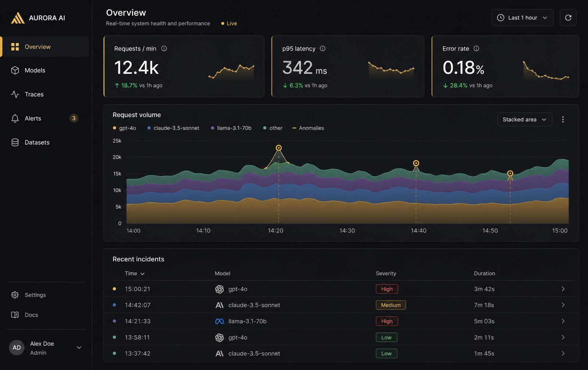The width and height of the screenshot is (588, 370).
Task: Click the Settings gear icon
Action: pos(15,295)
